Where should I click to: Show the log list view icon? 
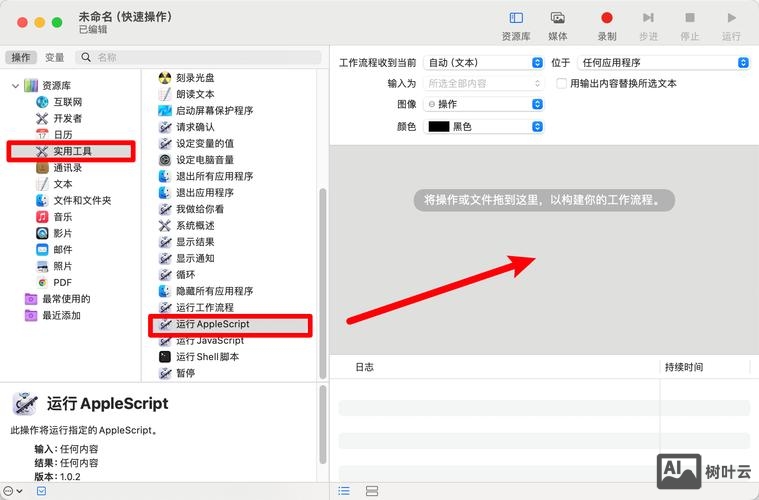click(x=344, y=491)
